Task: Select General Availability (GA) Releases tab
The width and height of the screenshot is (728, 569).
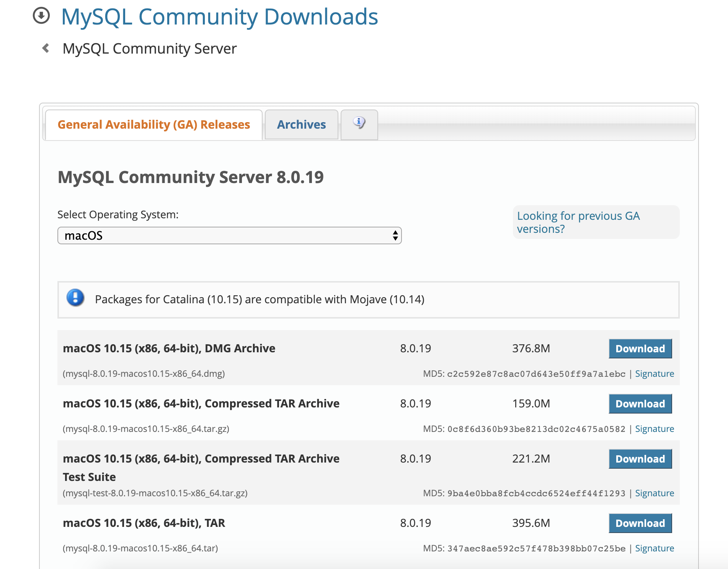Action: coord(153,124)
